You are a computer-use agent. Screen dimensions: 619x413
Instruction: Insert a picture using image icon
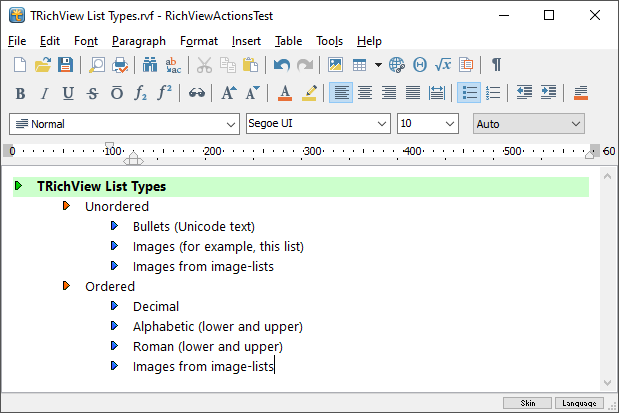[336, 65]
